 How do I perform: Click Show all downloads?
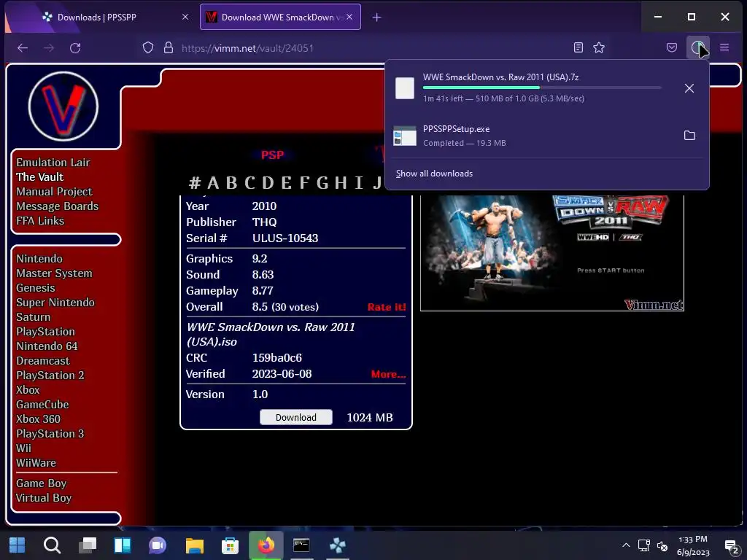(434, 174)
